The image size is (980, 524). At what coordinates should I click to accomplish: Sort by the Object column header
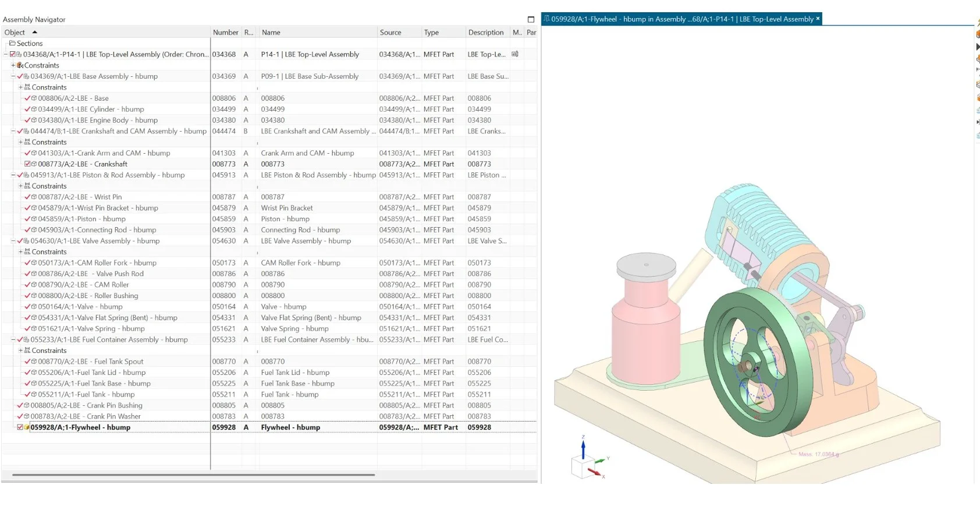pyautogui.click(x=106, y=33)
